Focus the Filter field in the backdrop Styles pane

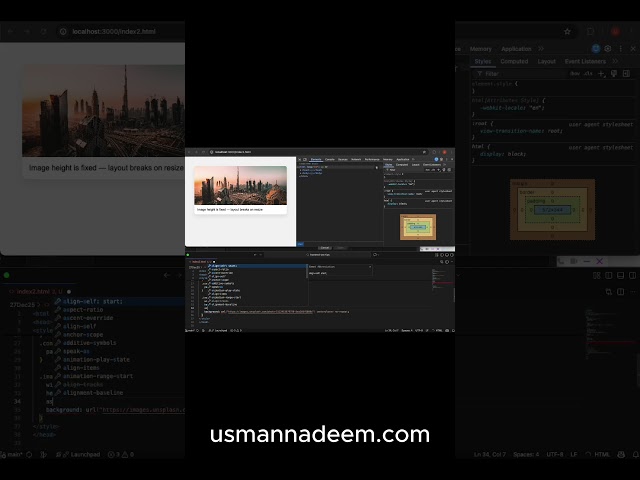click(x=518, y=73)
